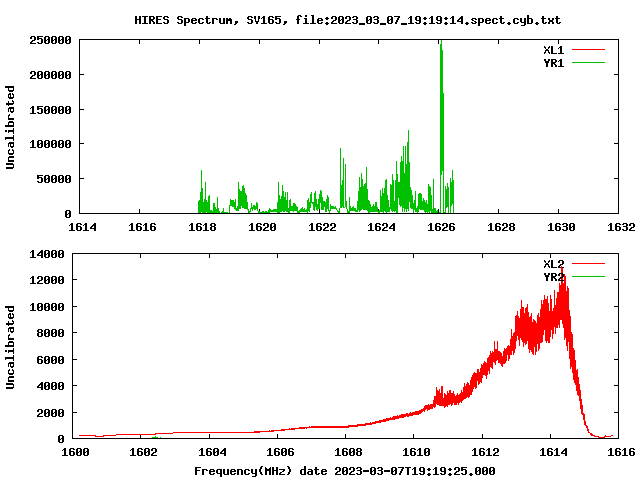This screenshot has height=480, width=640.
Task: Click the 200000 y-axis tick label
Action: (x=50, y=75)
